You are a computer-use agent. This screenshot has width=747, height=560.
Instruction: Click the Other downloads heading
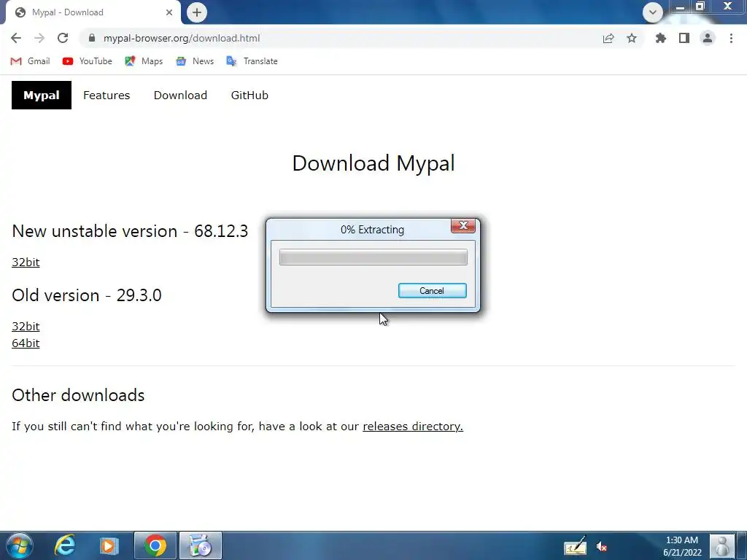pos(78,394)
